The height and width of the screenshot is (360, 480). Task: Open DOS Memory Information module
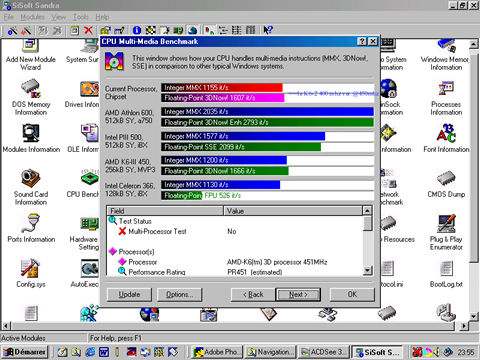(31, 97)
